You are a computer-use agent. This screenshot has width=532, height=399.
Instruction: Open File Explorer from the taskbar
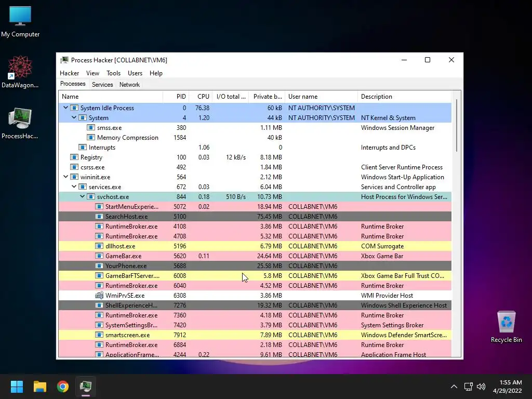pos(39,386)
